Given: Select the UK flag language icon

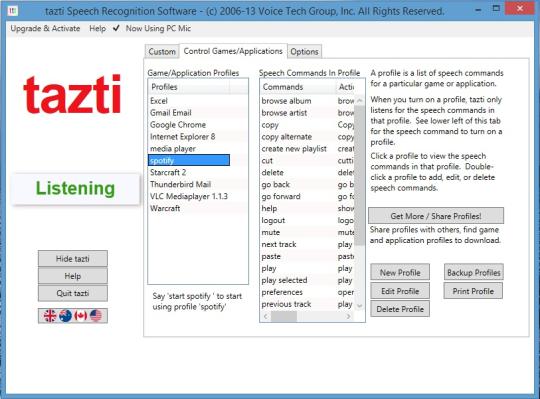Looking at the screenshot, I should point(50,316).
